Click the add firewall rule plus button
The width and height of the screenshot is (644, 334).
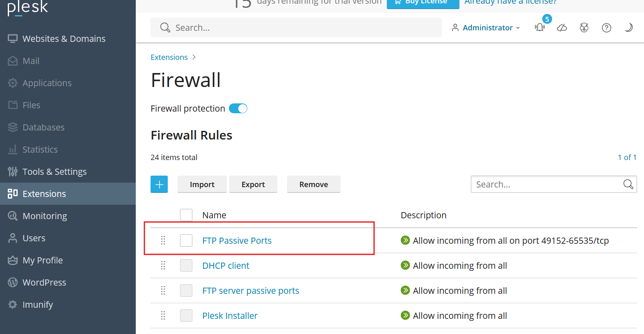(x=159, y=184)
